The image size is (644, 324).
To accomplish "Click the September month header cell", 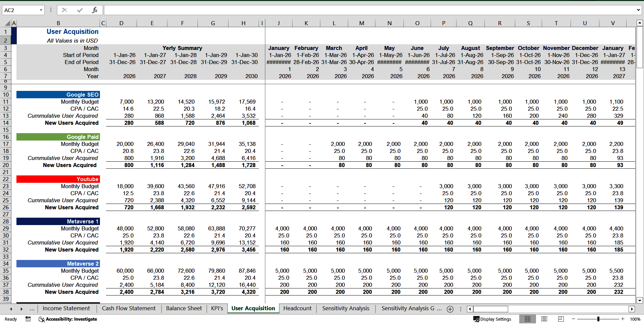I will click(500, 48).
